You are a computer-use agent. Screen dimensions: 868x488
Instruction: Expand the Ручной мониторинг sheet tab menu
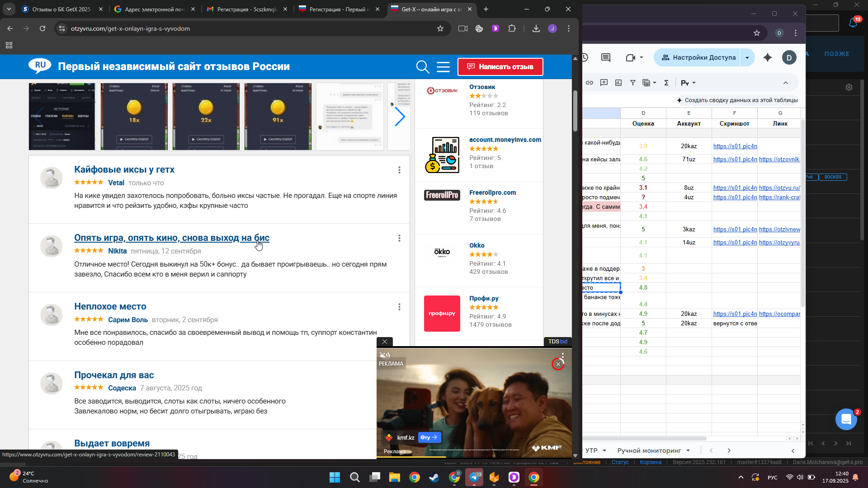pos(688,450)
